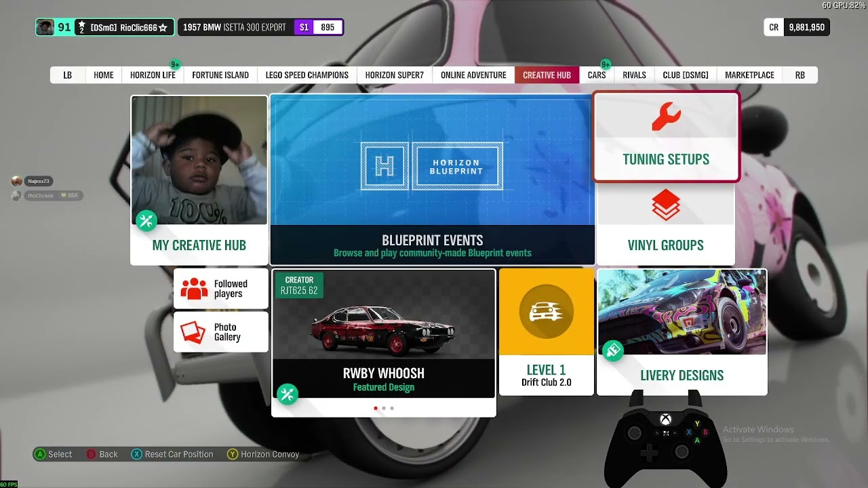Click the CR credits badge
The image size is (868, 488).
coord(774,27)
